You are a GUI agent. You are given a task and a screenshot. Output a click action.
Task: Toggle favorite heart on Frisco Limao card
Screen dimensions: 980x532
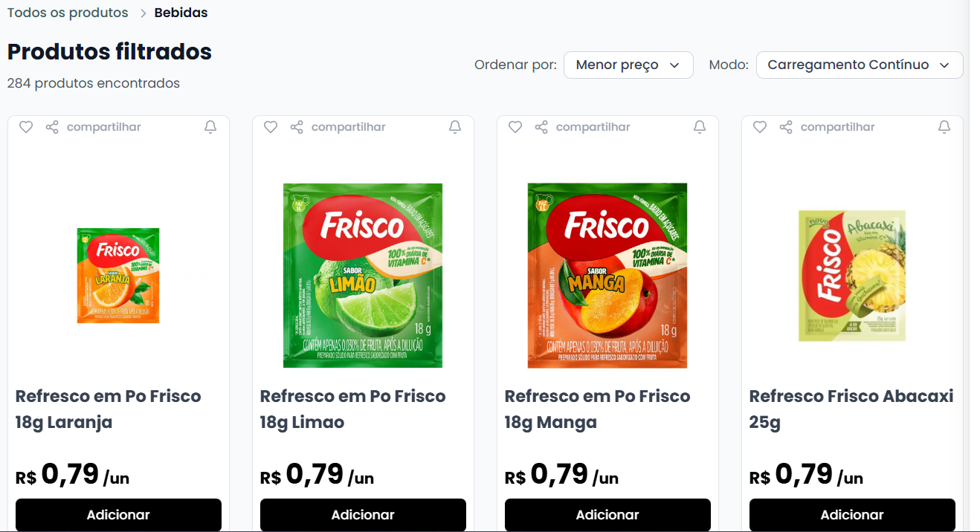(271, 127)
